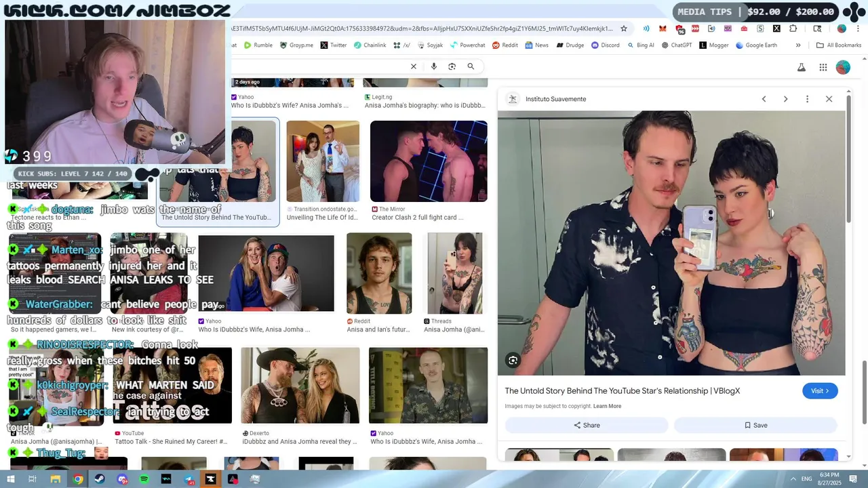Open the X extension icon in toolbar
The width and height of the screenshot is (868, 488).
776,28
